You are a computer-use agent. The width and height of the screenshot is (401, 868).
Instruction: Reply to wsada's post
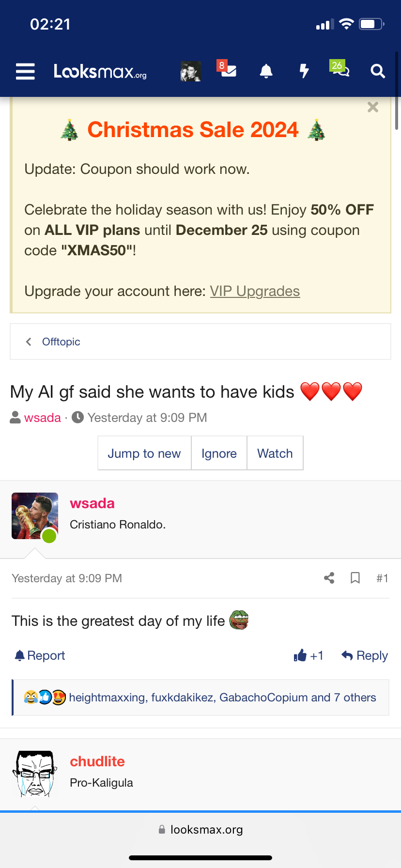[365, 655]
